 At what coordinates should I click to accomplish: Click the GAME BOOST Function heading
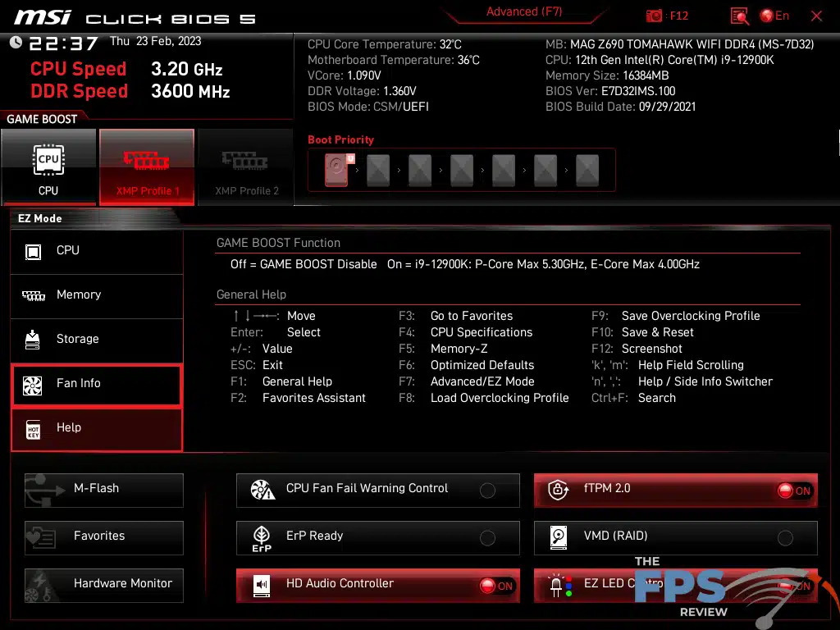click(278, 243)
